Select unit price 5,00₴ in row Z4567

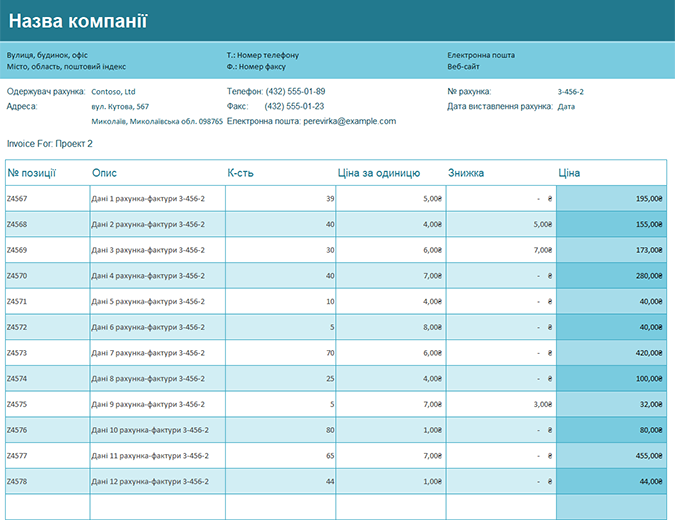pyautogui.click(x=391, y=198)
